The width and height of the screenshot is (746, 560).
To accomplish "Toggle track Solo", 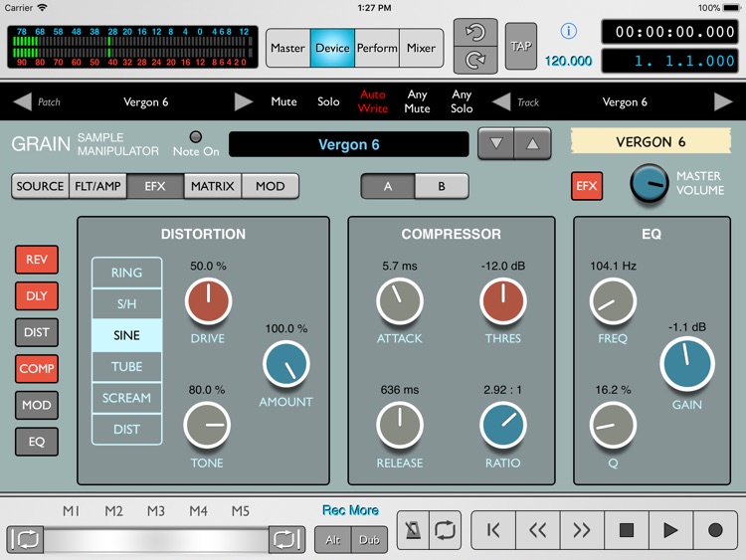I will tap(328, 101).
